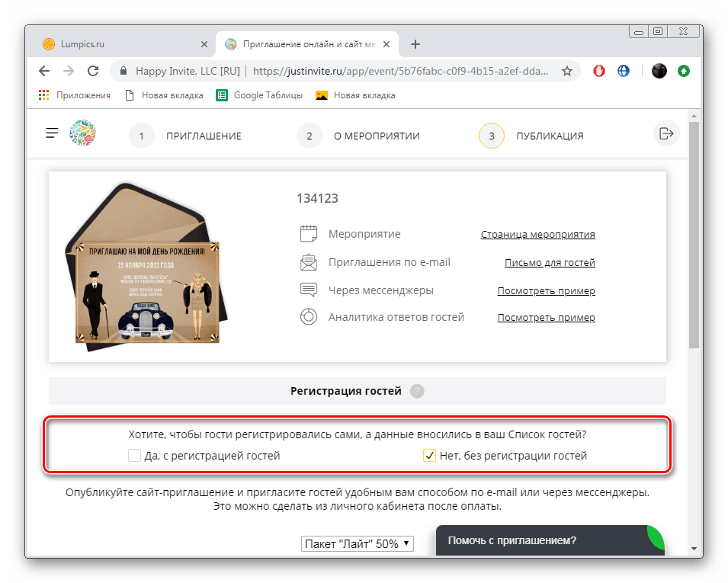Viewport: 728px width, 583px height.
Task: Select the Приглашение онлайн и сайт tab
Action: coord(306,44)
